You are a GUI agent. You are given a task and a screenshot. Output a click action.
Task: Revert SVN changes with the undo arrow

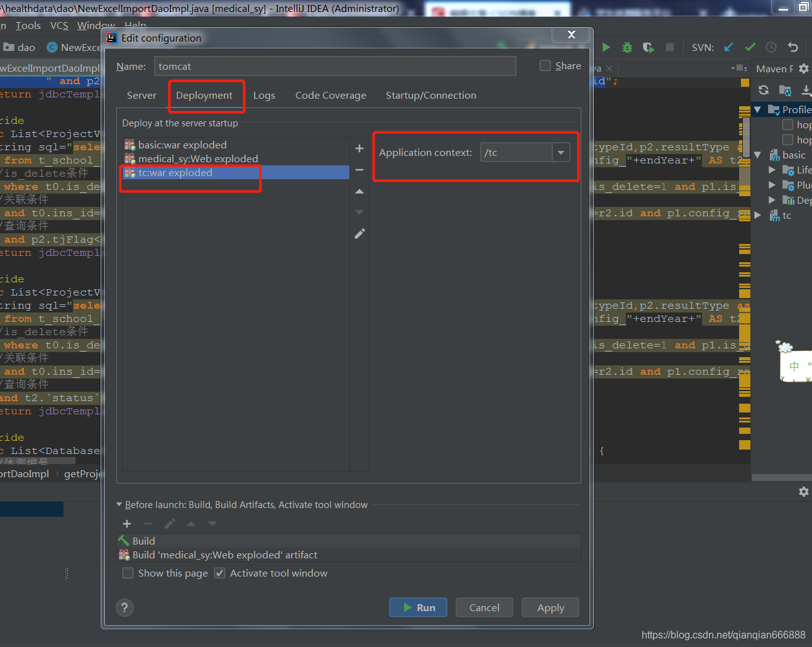793,47
